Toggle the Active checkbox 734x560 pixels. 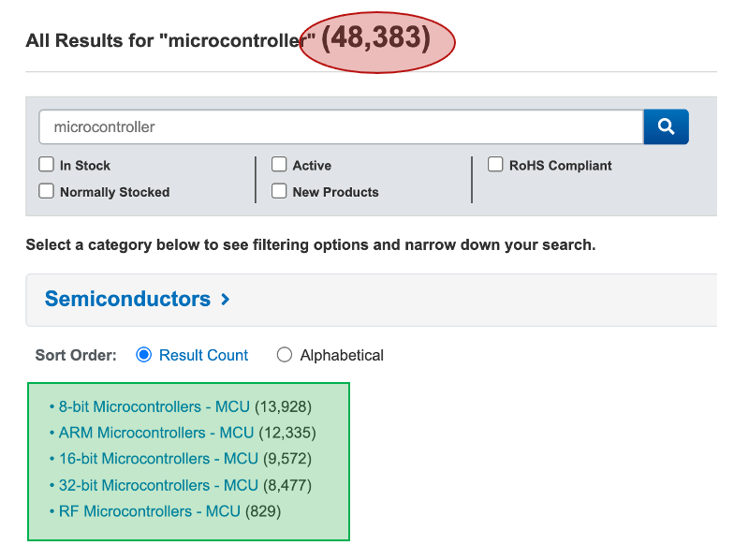[x=279, y=165]
